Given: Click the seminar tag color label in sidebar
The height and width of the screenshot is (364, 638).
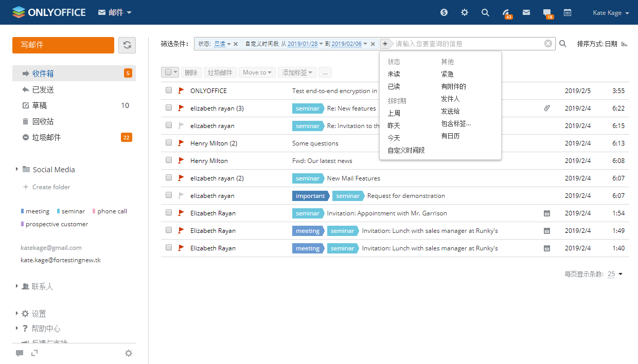Looking at the screenshot, I should [x=73, y=211].
